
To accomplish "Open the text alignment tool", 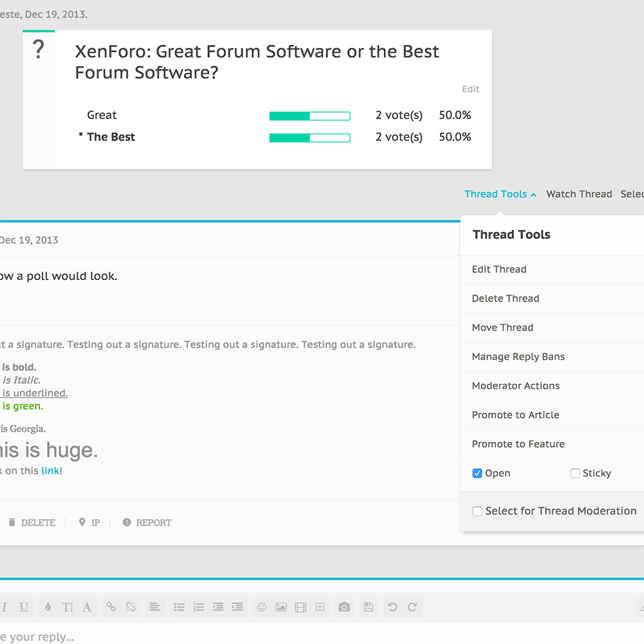I will [x=155, y=607].
